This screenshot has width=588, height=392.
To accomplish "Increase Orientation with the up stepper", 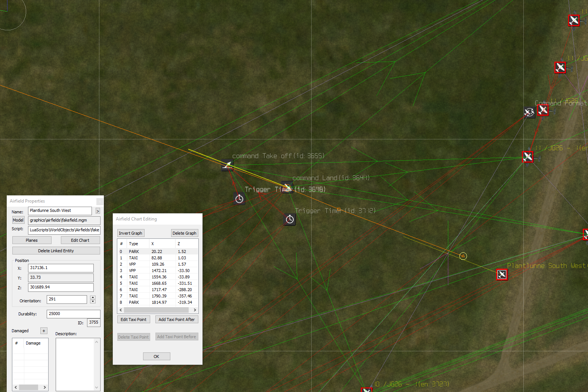I will pos(93,297).
